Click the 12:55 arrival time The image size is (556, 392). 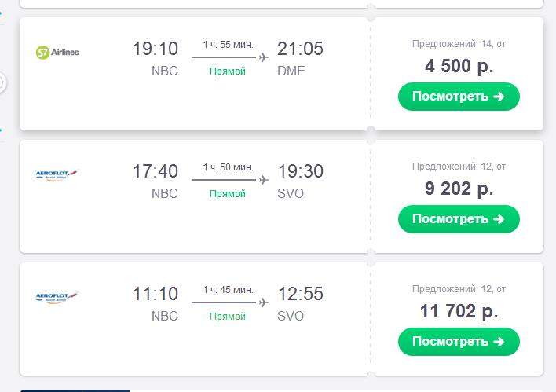pyautogui.click(x=300, y=294)
